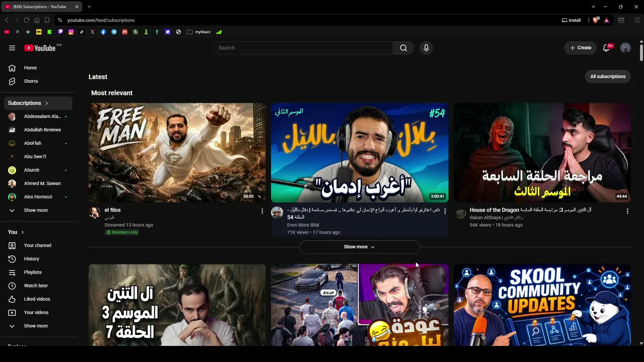This screenshot has height=362, width=644.
Task: Expand Most relevant with Show more
Action: [359, 247]
